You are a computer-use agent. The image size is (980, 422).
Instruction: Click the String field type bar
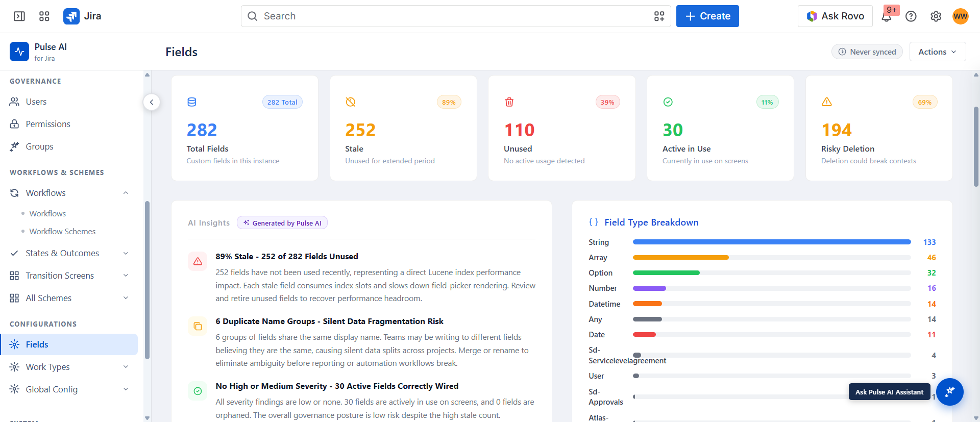(772, 242)
